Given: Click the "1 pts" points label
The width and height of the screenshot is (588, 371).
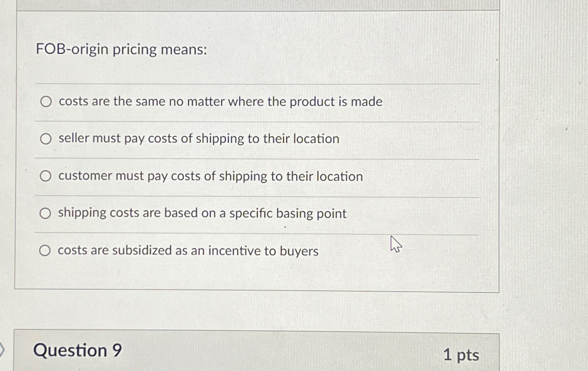Looking at the screenshot, I should click(x=462, y=355).
